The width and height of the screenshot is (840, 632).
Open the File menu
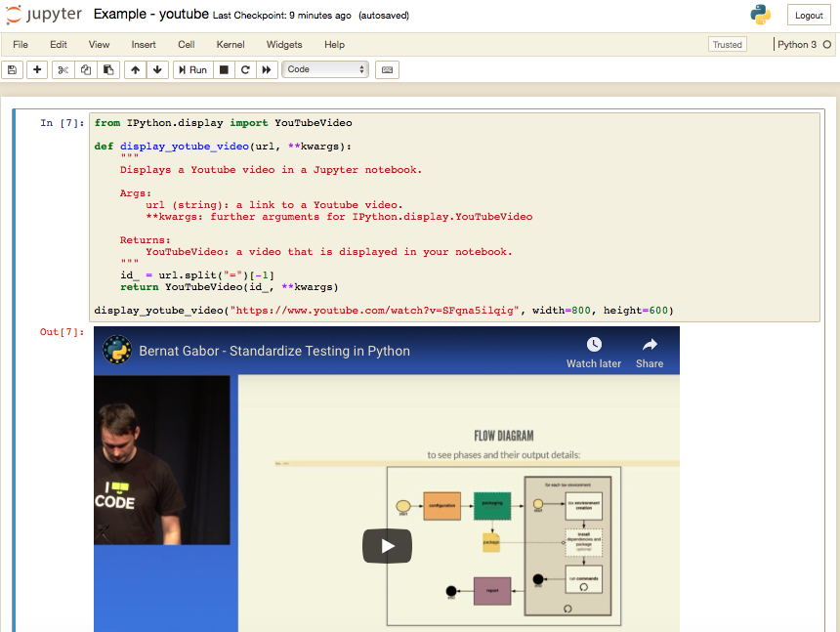(x=21, y=45)
